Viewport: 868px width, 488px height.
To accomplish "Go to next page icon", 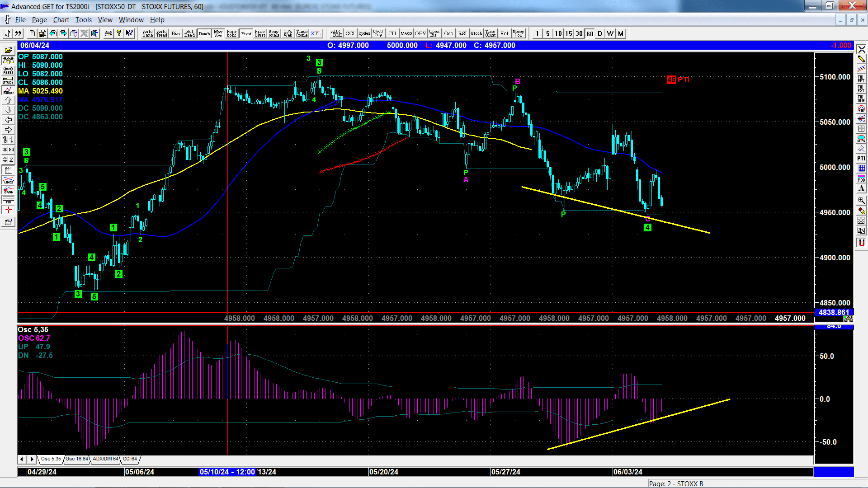I will [x=63, y=33].
